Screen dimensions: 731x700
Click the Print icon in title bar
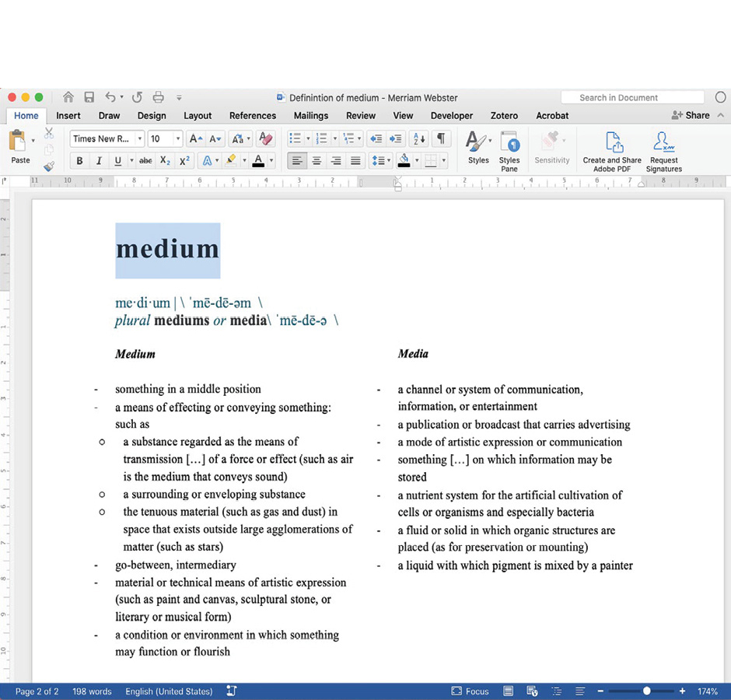(159, 97)
